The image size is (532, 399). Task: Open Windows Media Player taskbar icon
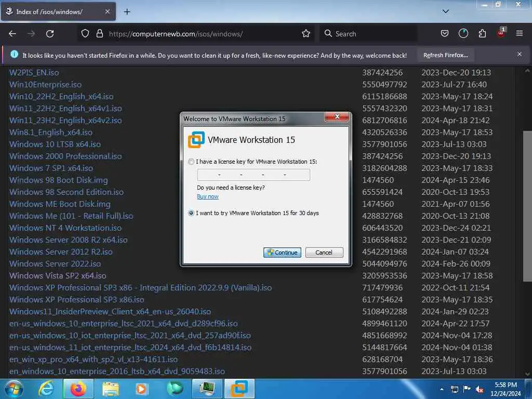(141, 389)
